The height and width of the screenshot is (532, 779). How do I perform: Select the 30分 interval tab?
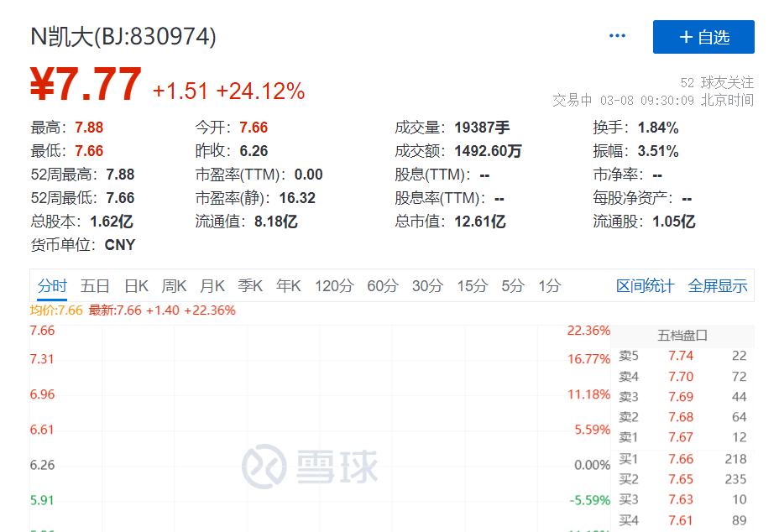(x=427, y=286)
